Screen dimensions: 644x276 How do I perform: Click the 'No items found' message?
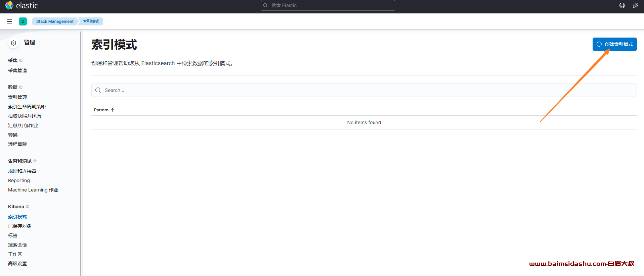coord(364,122)
